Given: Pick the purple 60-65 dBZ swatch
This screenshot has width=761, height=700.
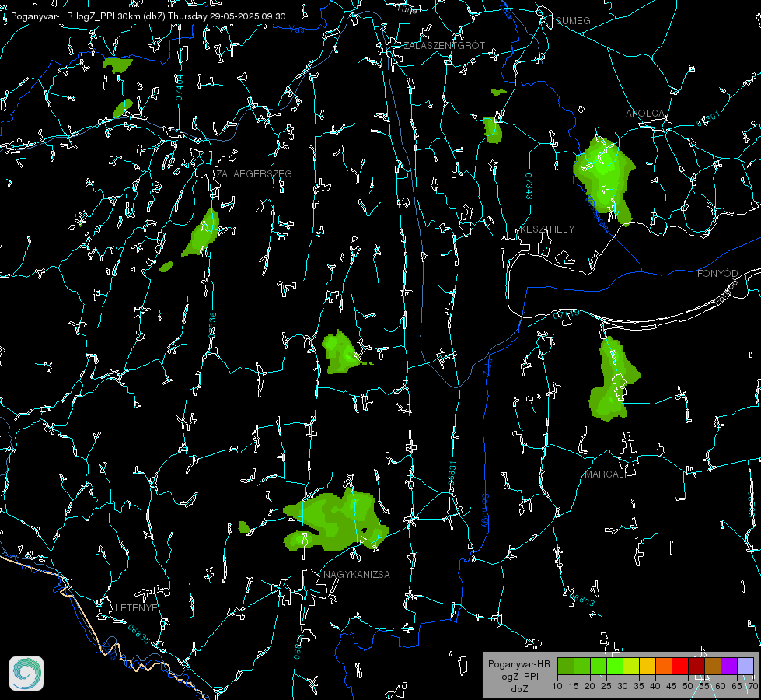Looking at the screenshot, I should coord(729,666).
